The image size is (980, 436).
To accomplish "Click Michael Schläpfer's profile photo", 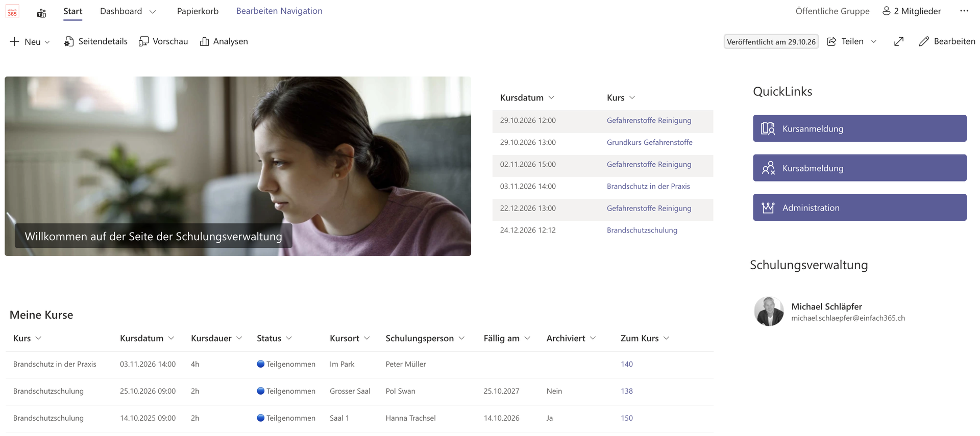I will click(x=769, y=311).
